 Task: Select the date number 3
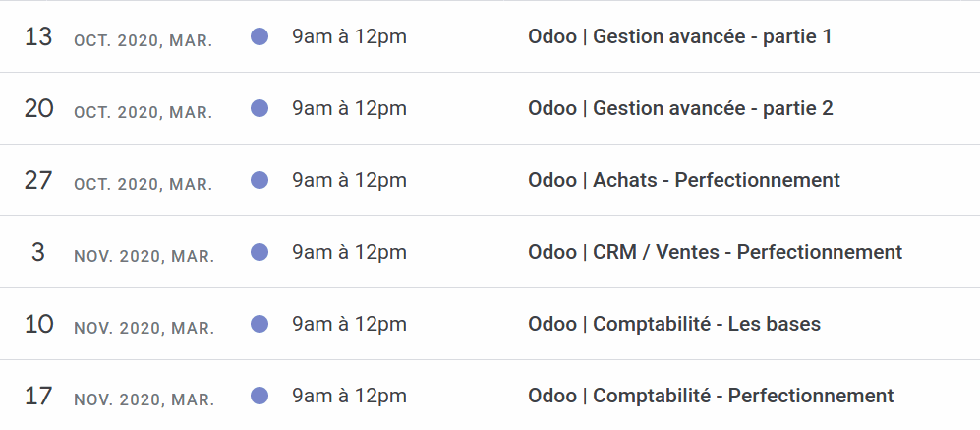tap(38, 252)
